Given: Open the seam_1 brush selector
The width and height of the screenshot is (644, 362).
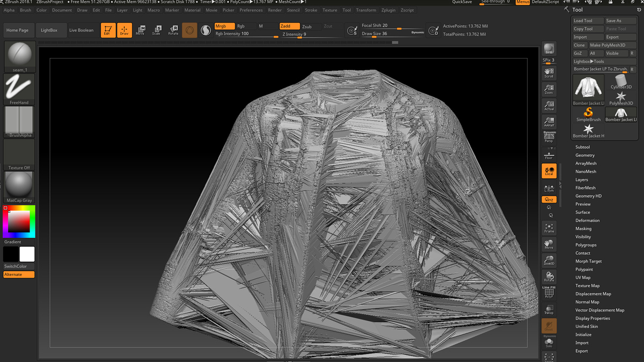Looking at the screenshot, I should (x=19, y=57).
